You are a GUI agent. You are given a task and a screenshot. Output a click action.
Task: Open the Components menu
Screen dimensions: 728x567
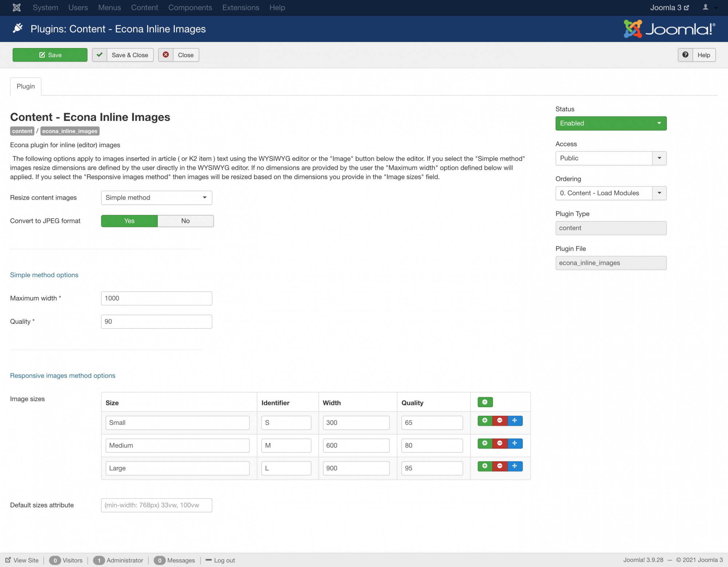coord(190,7)
